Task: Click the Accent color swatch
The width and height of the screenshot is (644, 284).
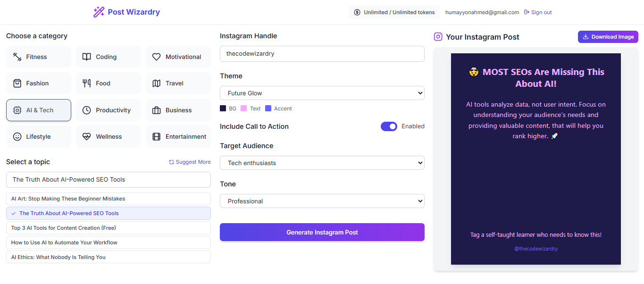Action: [x=268, y=109]
